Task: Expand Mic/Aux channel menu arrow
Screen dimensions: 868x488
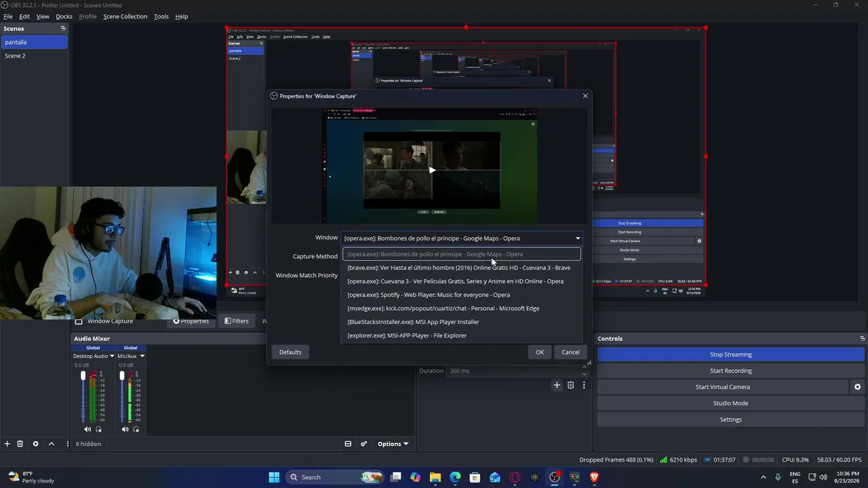Action: (x=142, y=356)
